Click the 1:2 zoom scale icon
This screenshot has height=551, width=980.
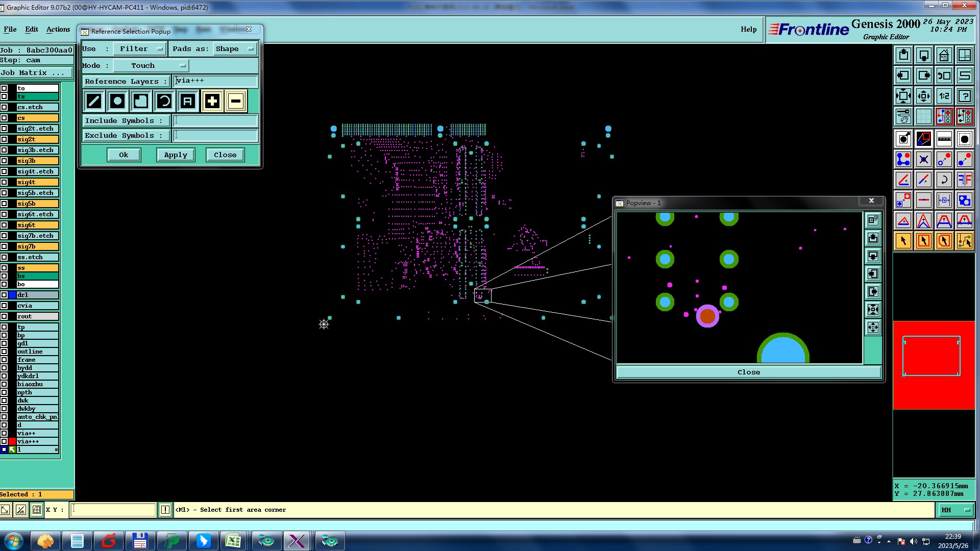click(x=944, y=96)
